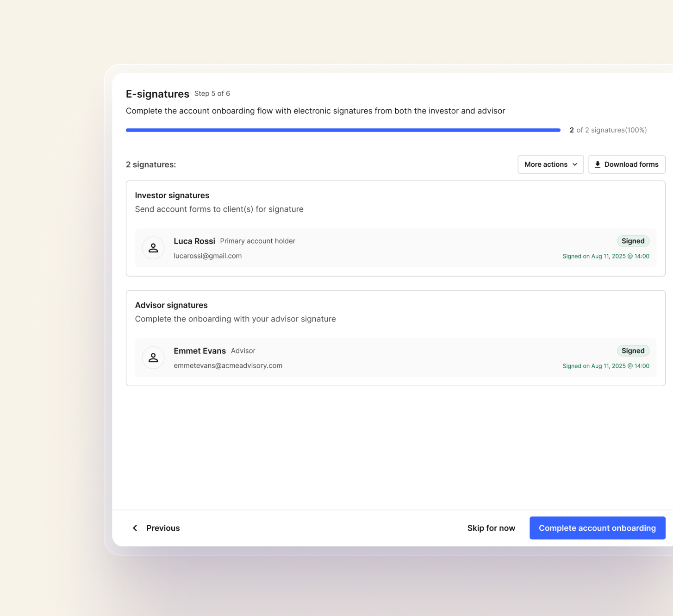The height and width of the screenshot is (616, 673).
Task: Choose Skip for now
Action: [491, 528]
